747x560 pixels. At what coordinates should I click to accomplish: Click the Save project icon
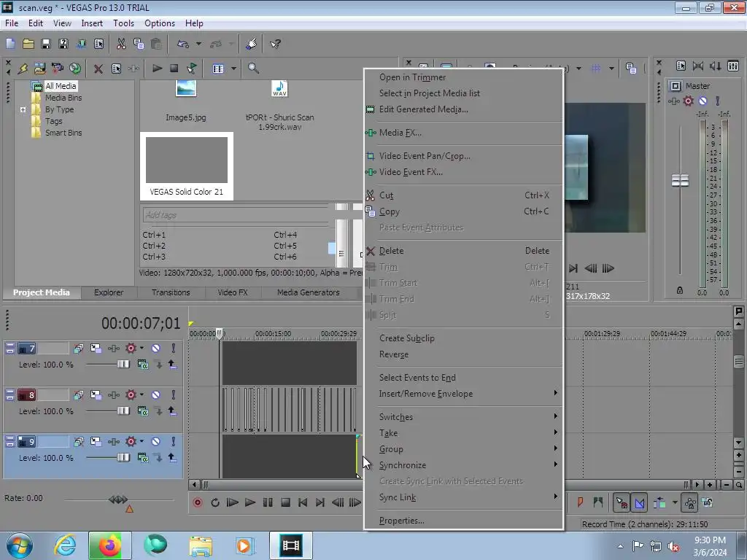coord(46,44)
